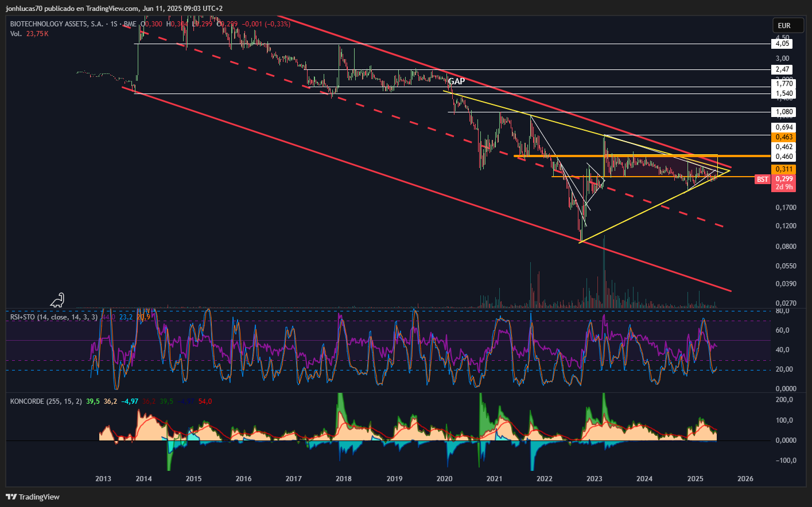Click the 40,0 value on RSI scale

tap(782, 350)
